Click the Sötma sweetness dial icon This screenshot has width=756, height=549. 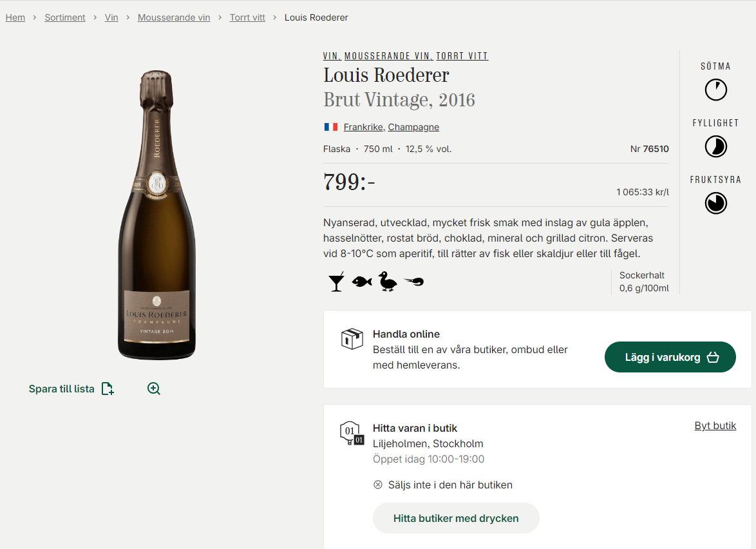tap(715, 90)
